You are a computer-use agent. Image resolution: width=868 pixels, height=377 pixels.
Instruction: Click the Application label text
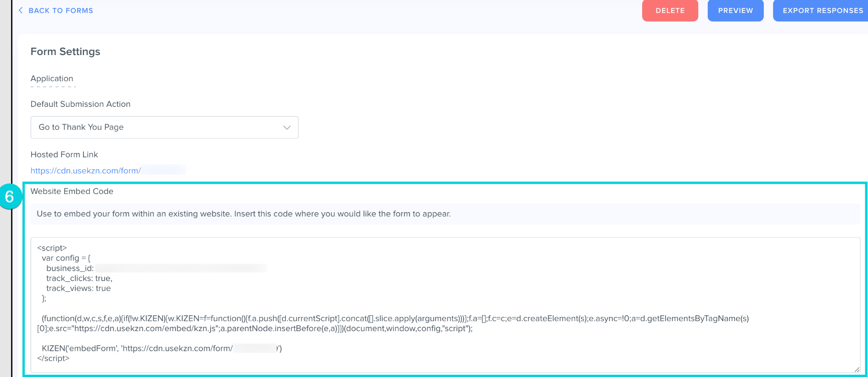[x=52, y=78]
